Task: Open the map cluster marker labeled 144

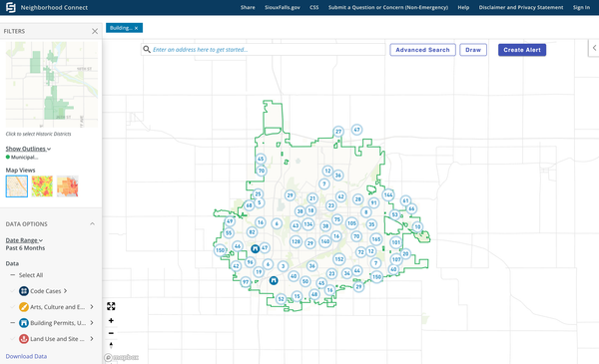Action: point(388,195)
